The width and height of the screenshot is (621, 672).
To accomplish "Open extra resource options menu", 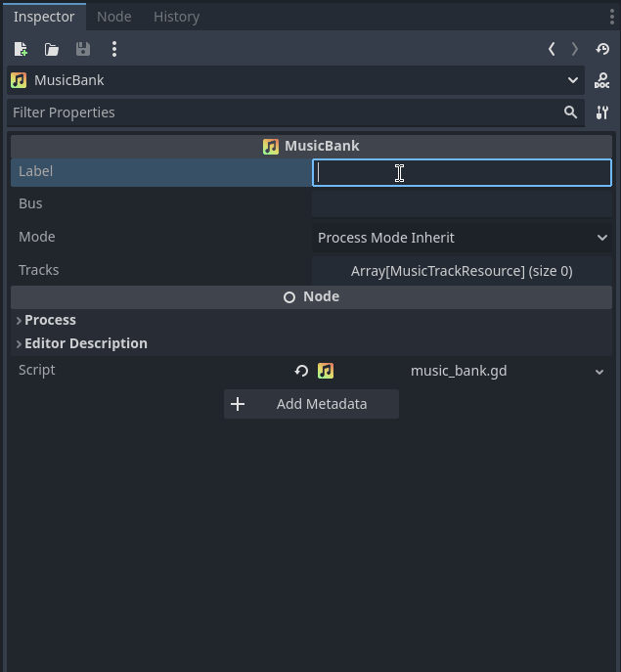I will (114, 49).
